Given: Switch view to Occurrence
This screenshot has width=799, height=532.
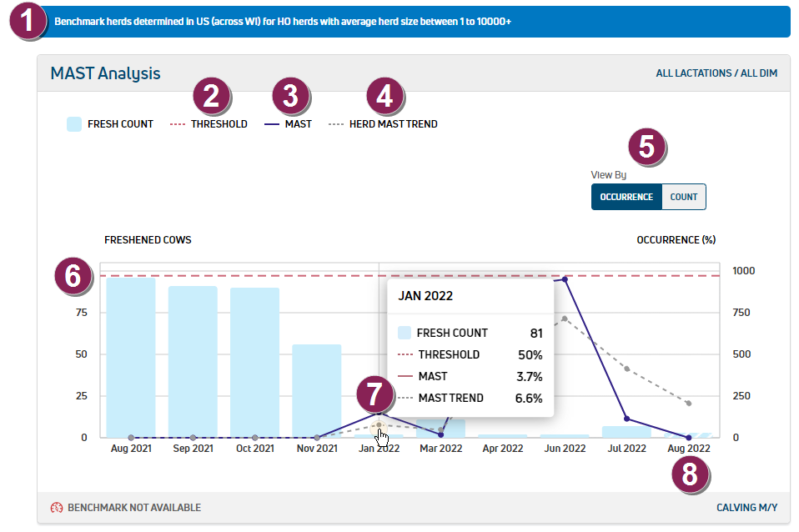Looking at the screenshot, I should click(x=626, y=197).
